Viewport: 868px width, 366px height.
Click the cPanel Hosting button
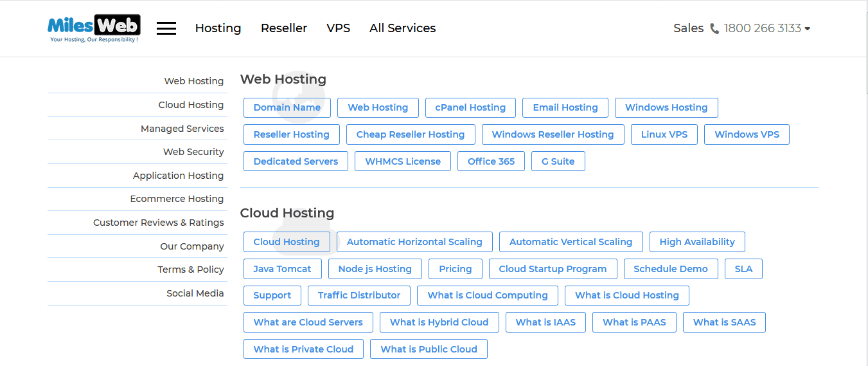click(x=470, y=107)
